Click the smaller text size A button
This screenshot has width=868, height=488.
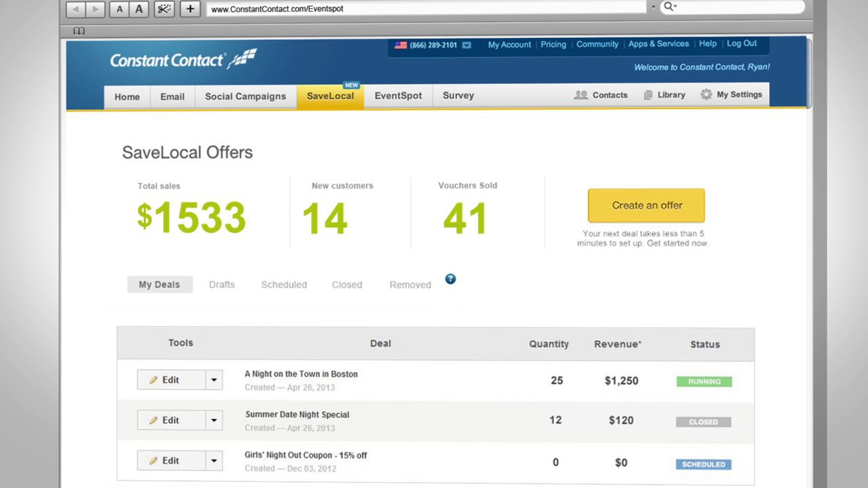(119, 9)
